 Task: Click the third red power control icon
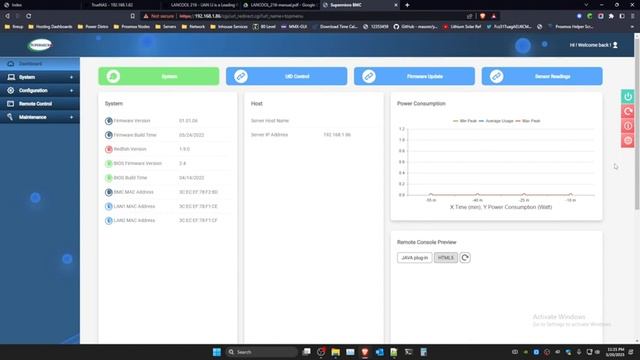[628, 126]
